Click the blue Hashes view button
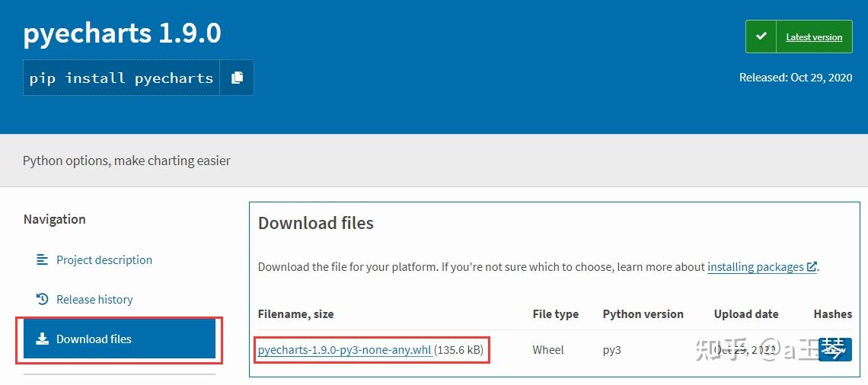The width and height of the screenshot is (868, 385). click(x=834, y=350)
